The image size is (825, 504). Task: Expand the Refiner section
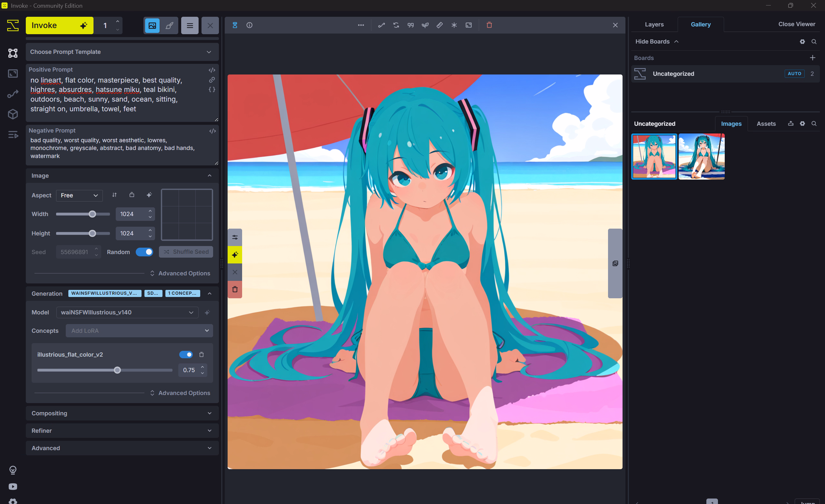pos(122,431)
